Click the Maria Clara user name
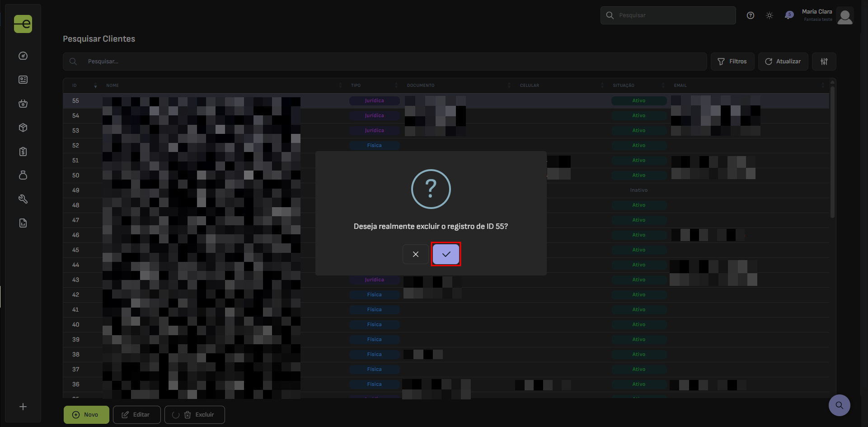This screenshot has width=868, height=427. pos(817,12)
